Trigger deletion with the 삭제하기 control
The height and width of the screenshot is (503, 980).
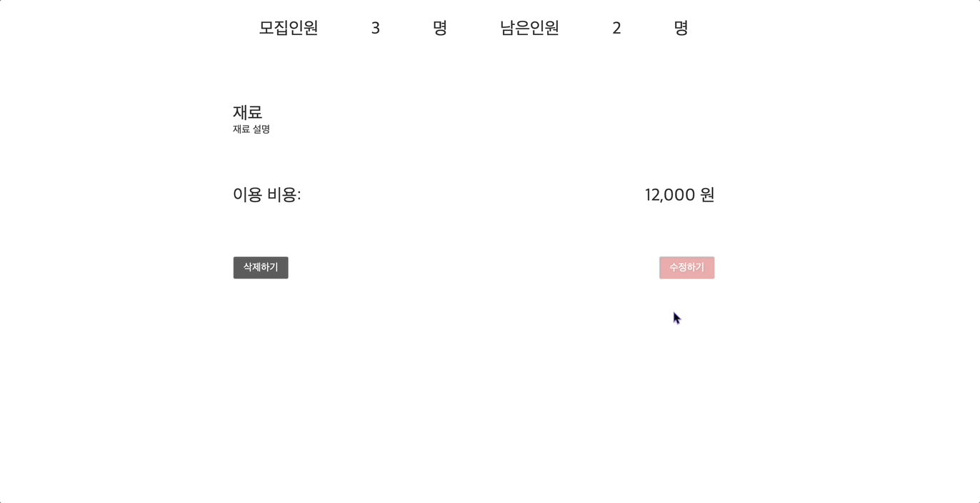pos(260,267)
